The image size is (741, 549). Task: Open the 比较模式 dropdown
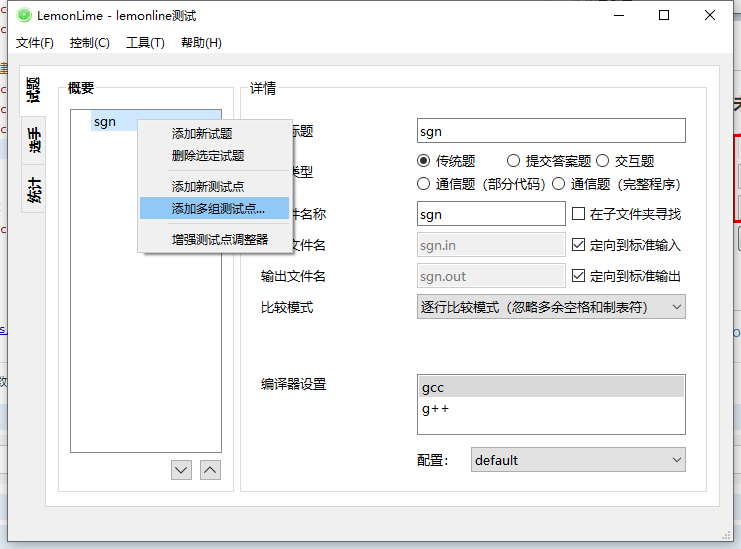pos(551,307)
